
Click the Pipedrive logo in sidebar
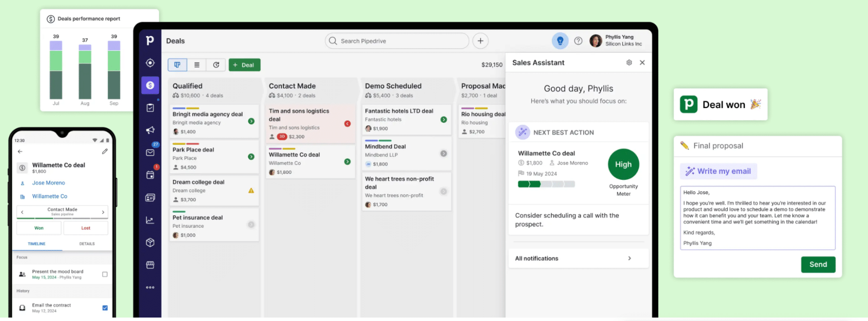(x=150, y=40)
